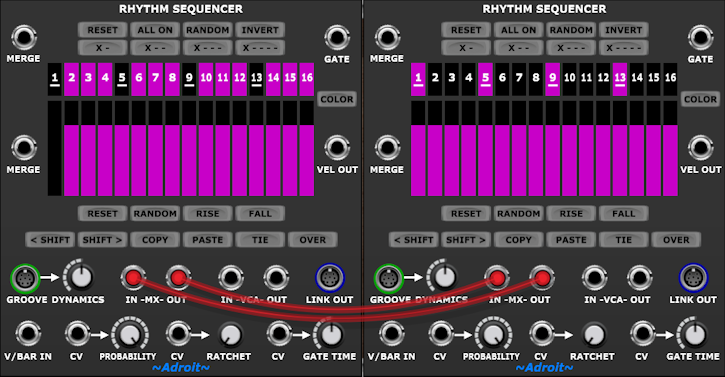The image size is (725, 377).
Task: Click step 1 velocity bar on left sequencer
Action: click(x=55, y=148)
